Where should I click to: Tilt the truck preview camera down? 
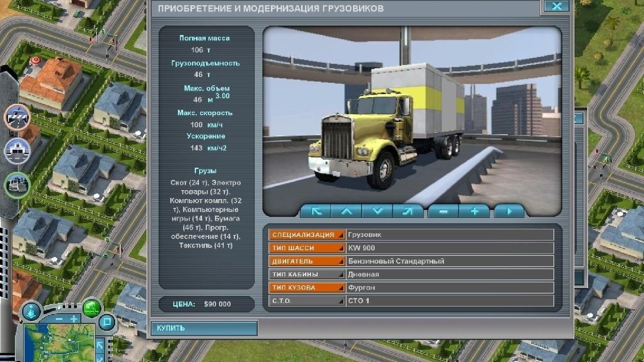[x=378, y=211]
